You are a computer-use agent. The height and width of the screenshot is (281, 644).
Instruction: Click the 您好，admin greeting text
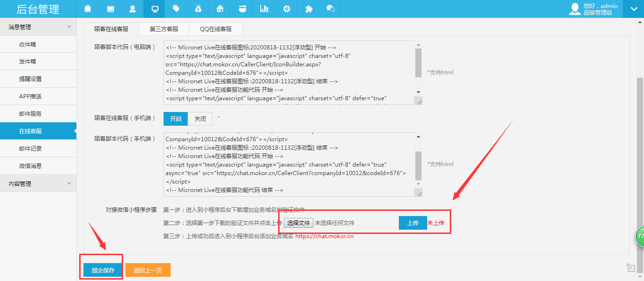601,6
